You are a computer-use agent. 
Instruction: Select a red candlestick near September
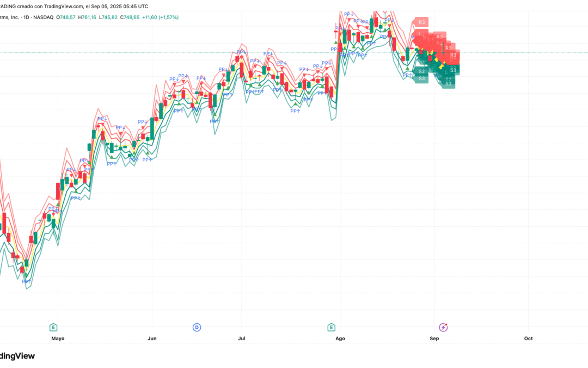pyautogui.click(x=430, y=59)
